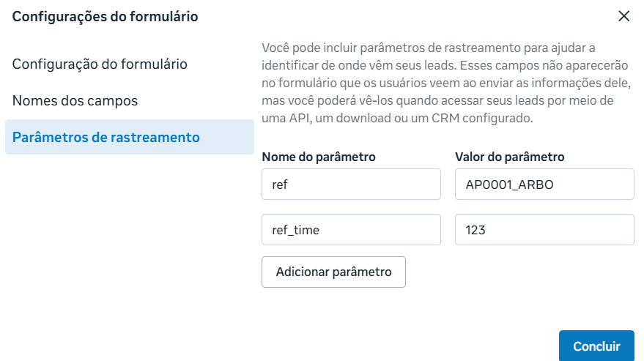The height and width of the screenshot is (361, 644).
Task: Close the Configurações do formulário dialog
Action: click(624, 16)
